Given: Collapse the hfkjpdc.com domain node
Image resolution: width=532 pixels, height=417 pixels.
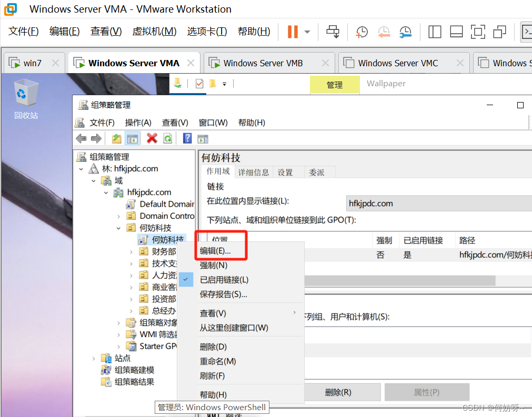Looking at the screenshot, I should (106, 193).
